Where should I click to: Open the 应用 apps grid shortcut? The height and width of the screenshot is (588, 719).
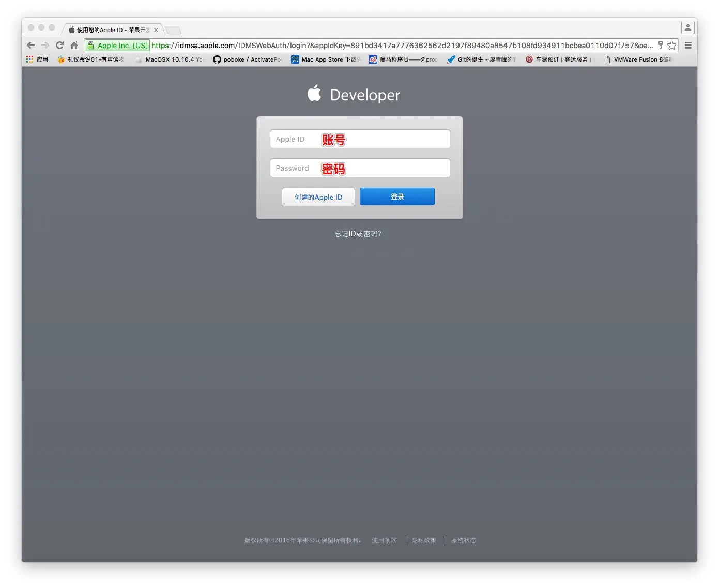37,59
